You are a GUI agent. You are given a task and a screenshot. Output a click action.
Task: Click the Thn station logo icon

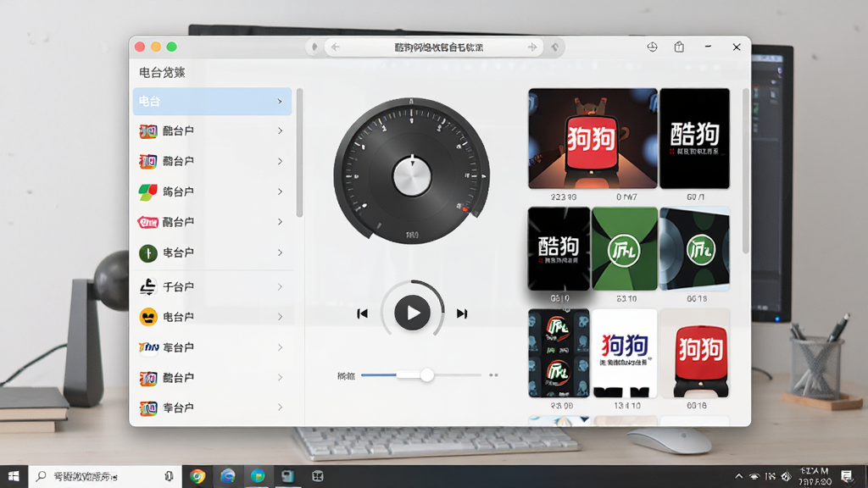click(x=148, y=347)
